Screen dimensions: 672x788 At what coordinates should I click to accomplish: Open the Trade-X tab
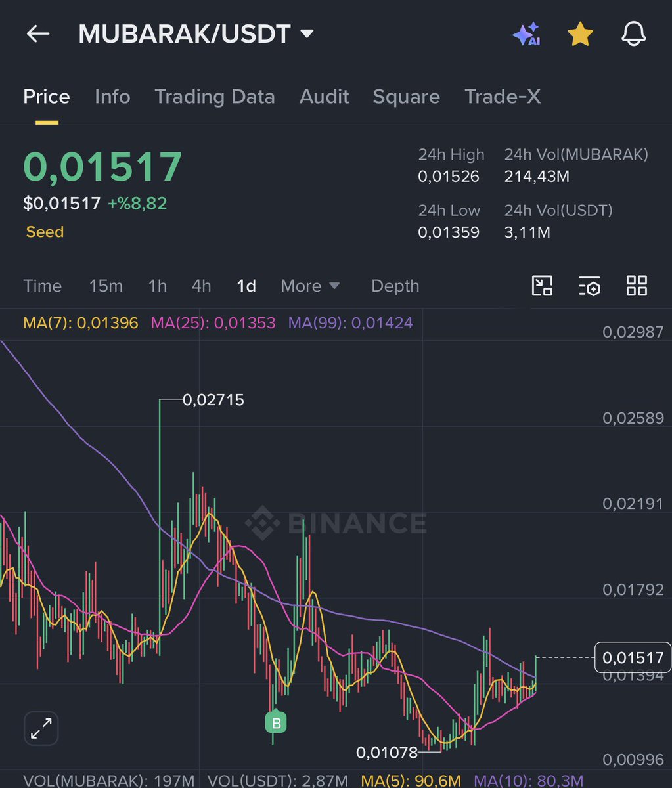point(503,97)
